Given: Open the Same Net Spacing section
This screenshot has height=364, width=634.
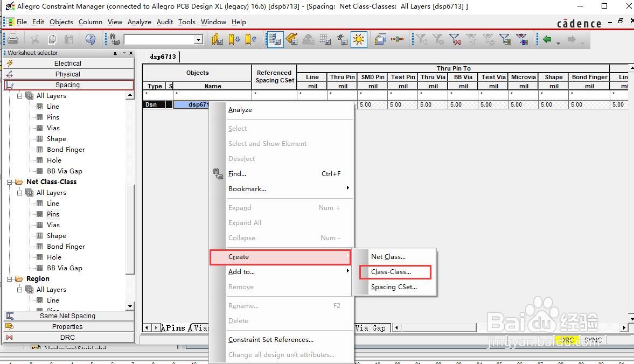Looking at the screenshot, I should coord(68,316).
